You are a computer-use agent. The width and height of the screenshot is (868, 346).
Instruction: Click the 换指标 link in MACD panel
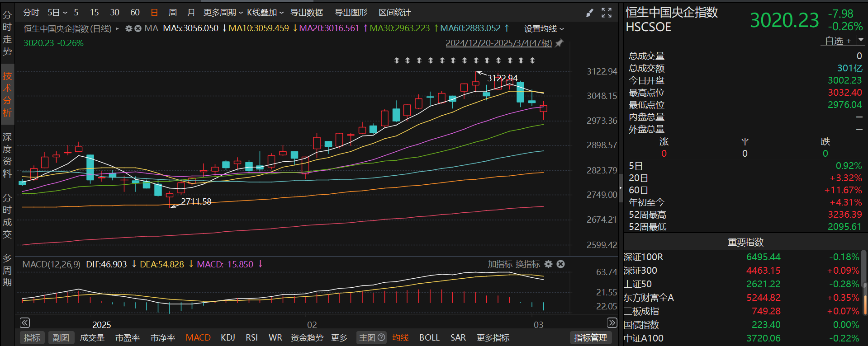click(527, 264)
